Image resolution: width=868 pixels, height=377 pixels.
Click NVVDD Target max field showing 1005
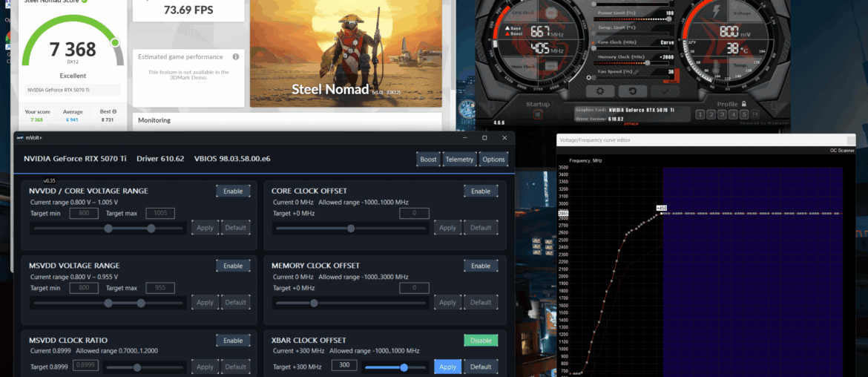point(160,213)
